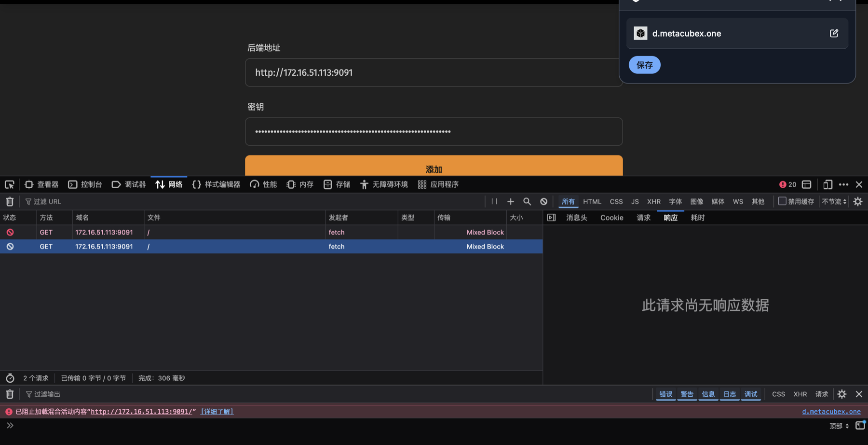Open network settings gear icon

coord(858,201)
